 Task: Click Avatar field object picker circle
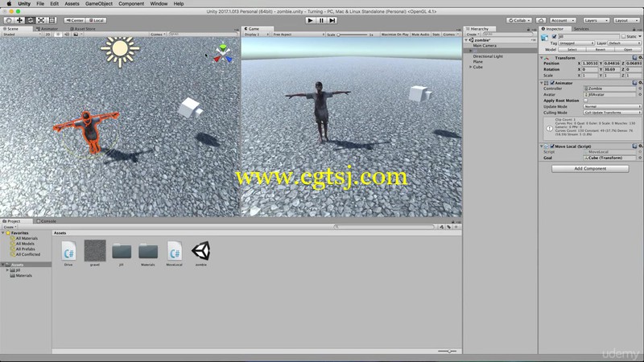click(x=639, y=94)
